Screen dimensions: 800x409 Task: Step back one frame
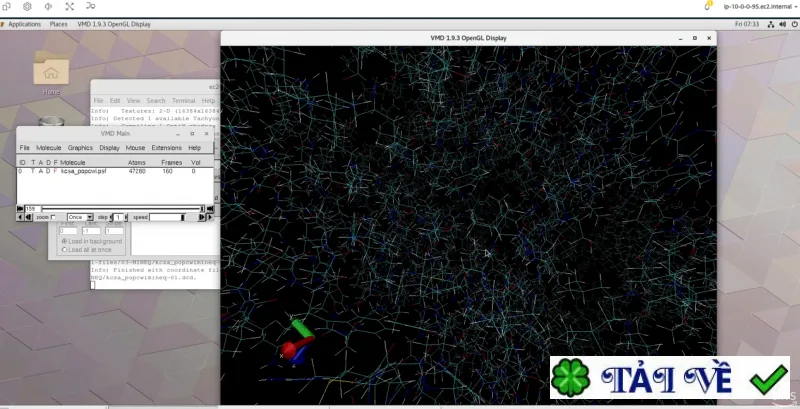point(29,217)
